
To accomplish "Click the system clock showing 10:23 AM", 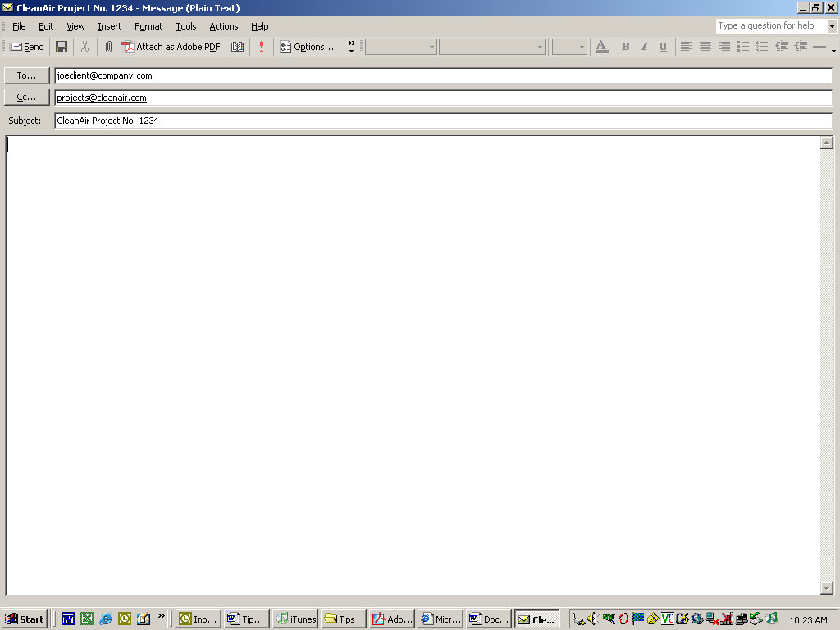I will pos(808,620).
